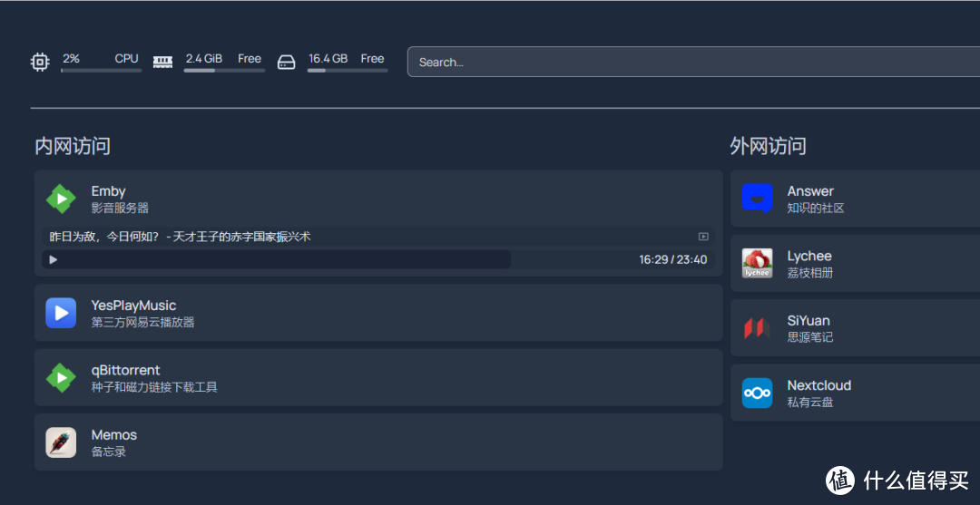The width and height of the screenshot is (980, 505).
Task: Collapse the 外网访问 section heading
Action: (x=768, y=146)
